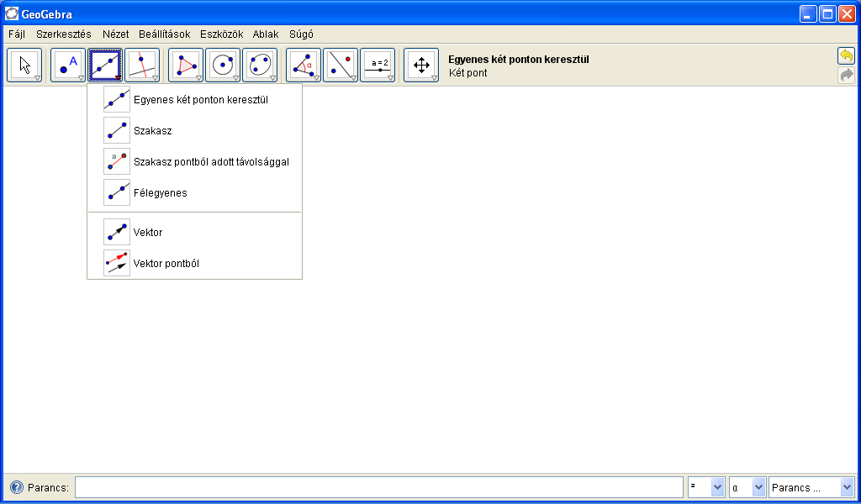Select the slider a=2 tool
The width and height of the screenshot is (861, 504).
click(x=378, y=66)
